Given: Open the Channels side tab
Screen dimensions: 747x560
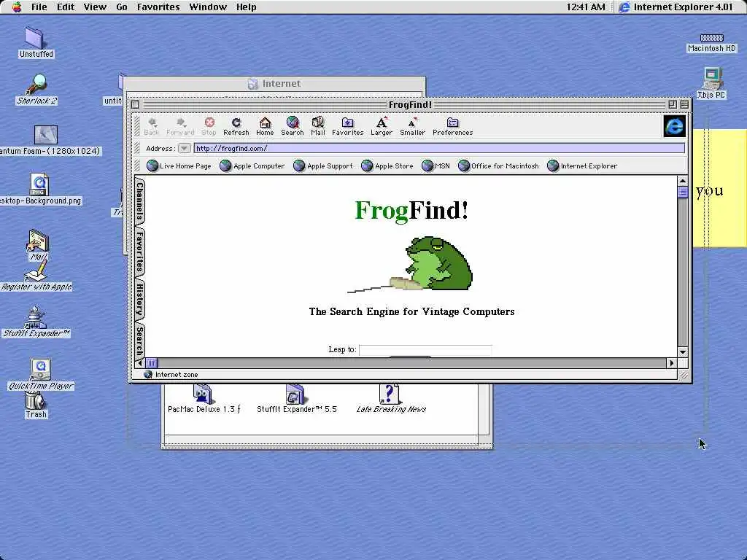Looking at the screenshot, I should tap(139, 201).
